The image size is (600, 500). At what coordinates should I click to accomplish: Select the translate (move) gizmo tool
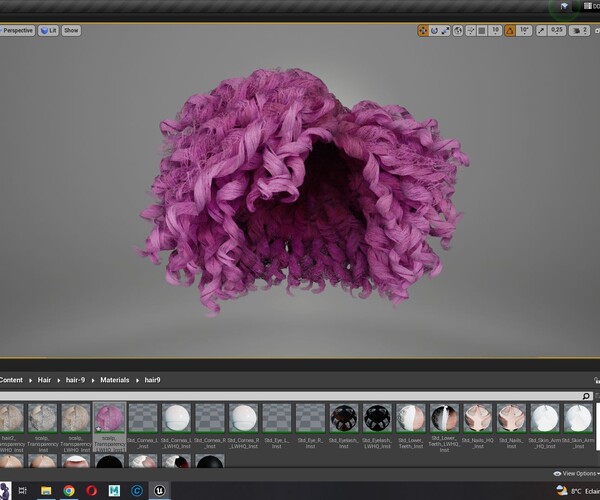click(x=423, y=31)
